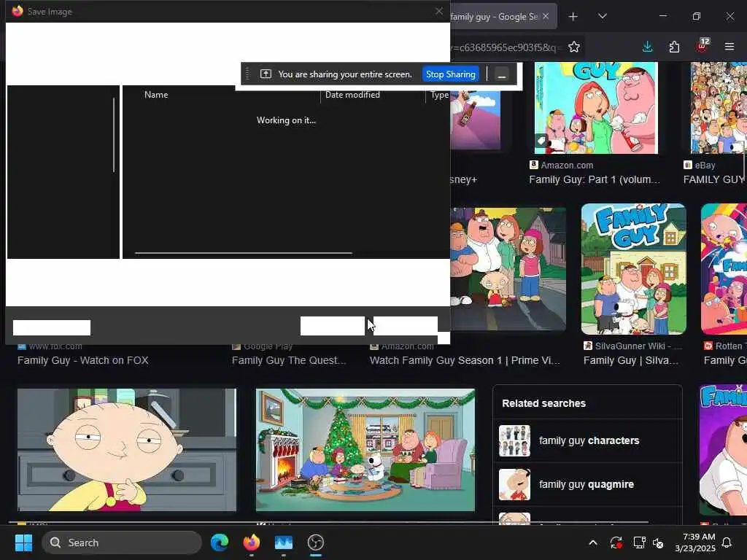Open the Firefox downloads panel
This screenshot has height=560, width=747.
point(648,47)
